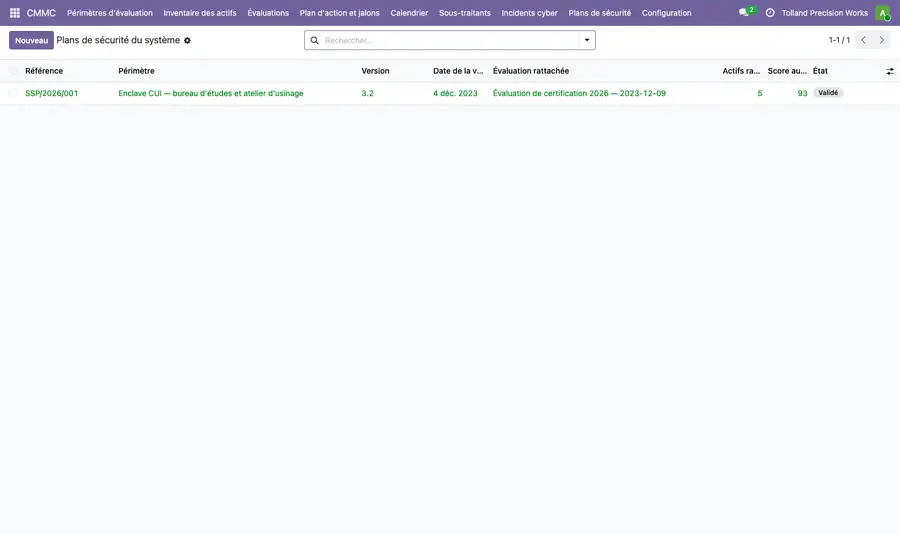Open Périmètres d'évaluation menu
This screenshot has height=534, width=900.
pyautogui.click(x=110, y=13)
